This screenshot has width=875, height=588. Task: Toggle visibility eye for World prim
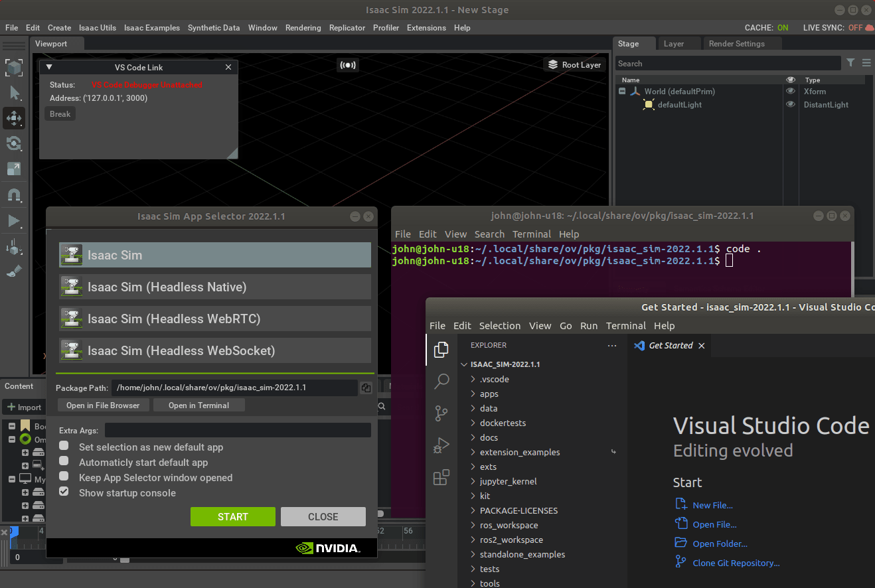click(x=790, y=91)
